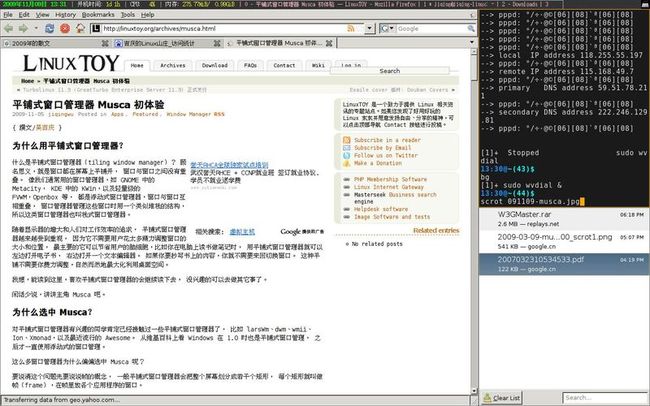Click the Window Manager category link
The width and height of the screenshot is (650, 406).
pos(189,114)
